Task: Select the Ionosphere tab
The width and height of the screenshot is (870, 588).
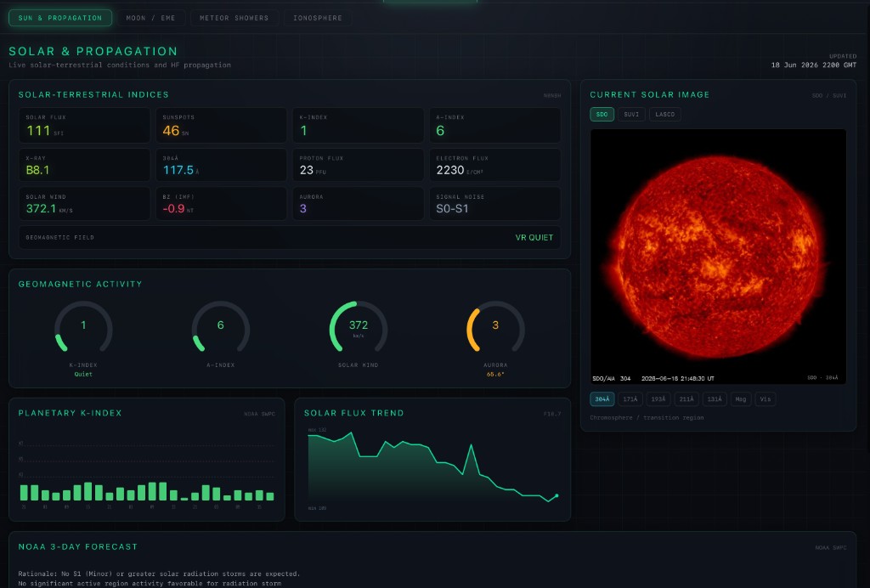Action: pyautogui.click(x=318, y=18)
